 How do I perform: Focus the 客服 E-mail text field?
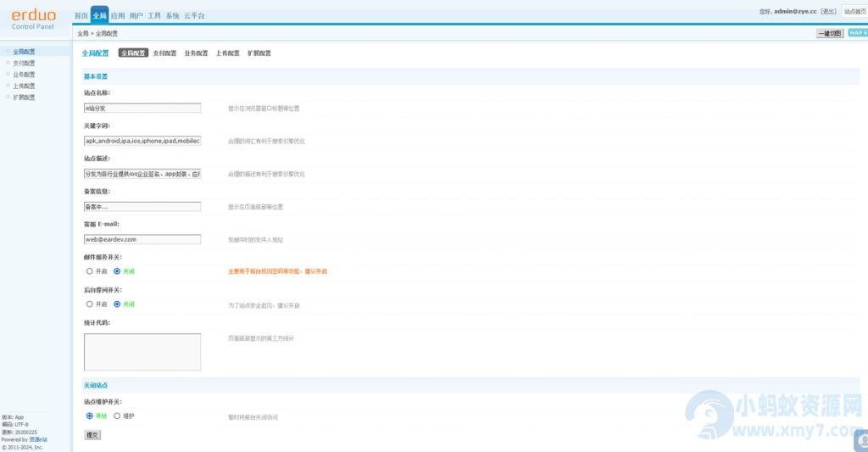[x=142, y=239]
